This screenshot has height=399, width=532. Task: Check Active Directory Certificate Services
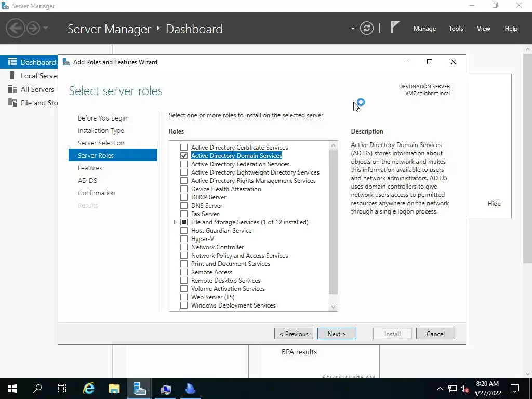coord(184,147)
